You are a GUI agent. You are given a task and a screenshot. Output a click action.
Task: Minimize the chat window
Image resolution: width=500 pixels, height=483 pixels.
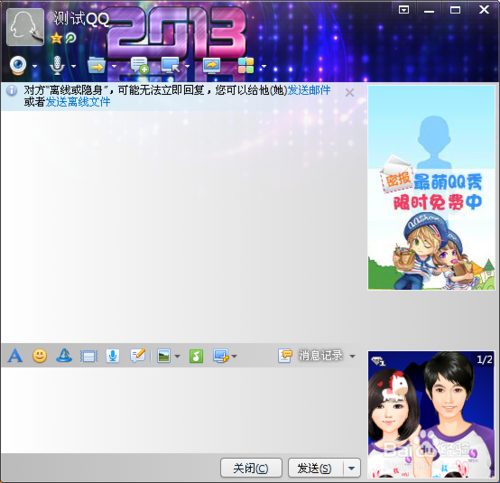[429, 11]
